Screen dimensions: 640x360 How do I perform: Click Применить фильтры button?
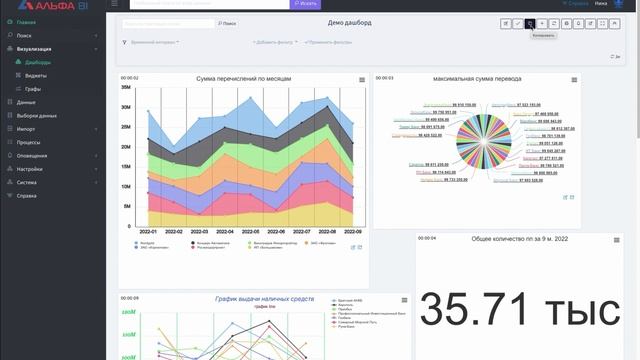(328, 42)
